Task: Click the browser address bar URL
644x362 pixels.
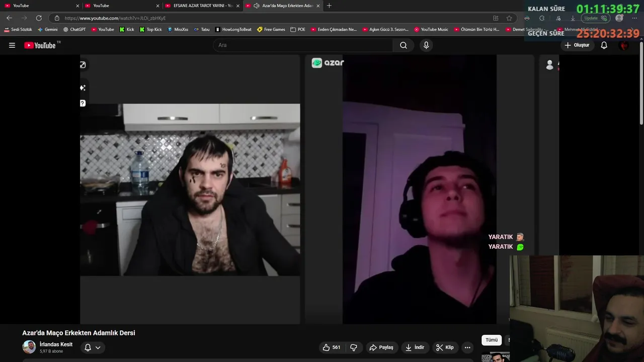Action: click(x=115, y=18)
